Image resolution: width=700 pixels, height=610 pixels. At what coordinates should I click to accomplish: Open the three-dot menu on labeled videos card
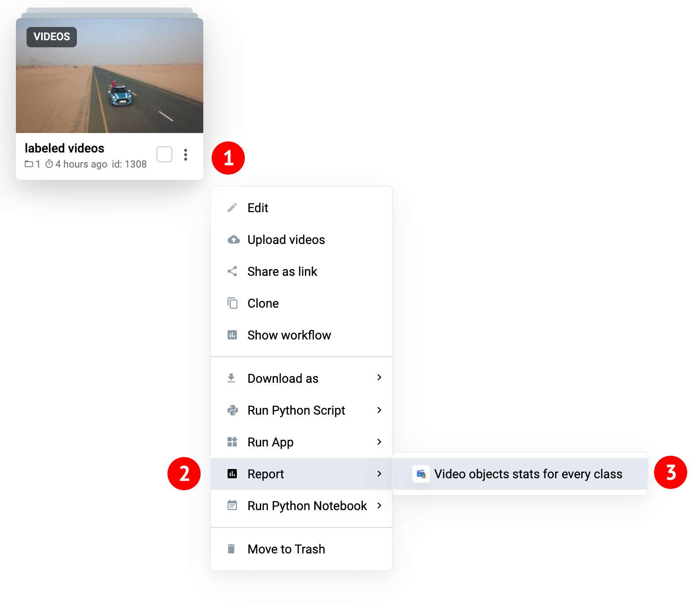(x=186, y=155)
